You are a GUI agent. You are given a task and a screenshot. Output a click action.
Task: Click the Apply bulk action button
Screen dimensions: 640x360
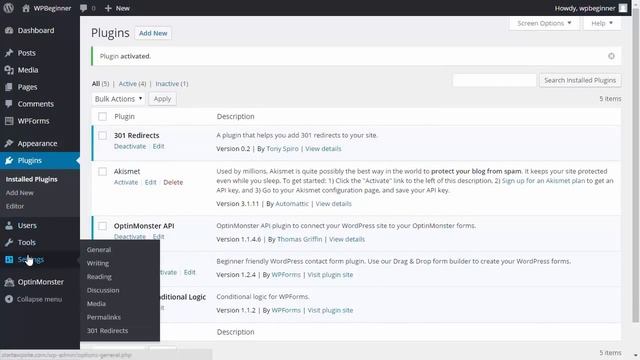[162, 99]
